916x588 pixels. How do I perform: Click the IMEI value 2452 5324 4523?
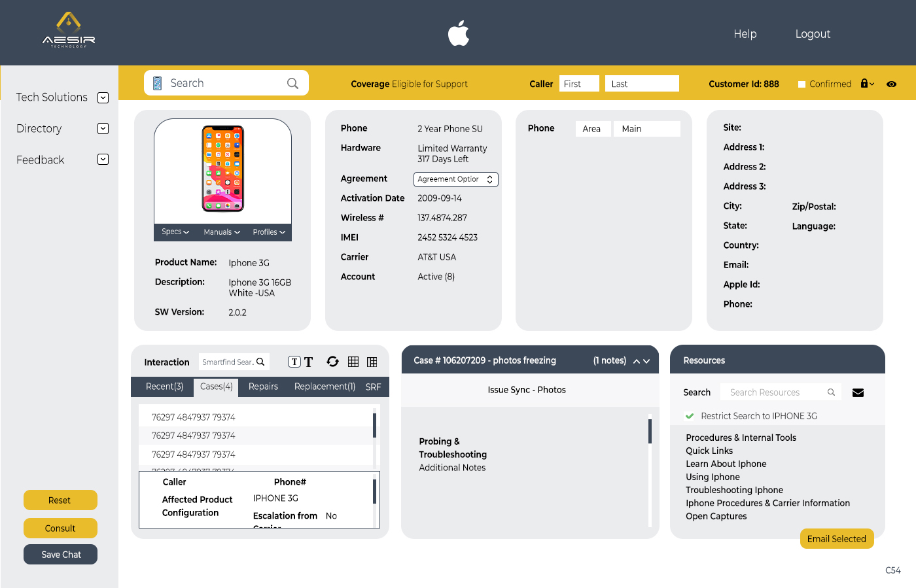(448, 237)
